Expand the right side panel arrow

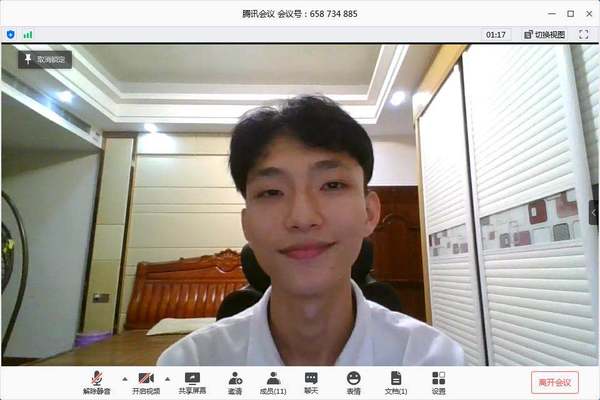coord(594,212)
